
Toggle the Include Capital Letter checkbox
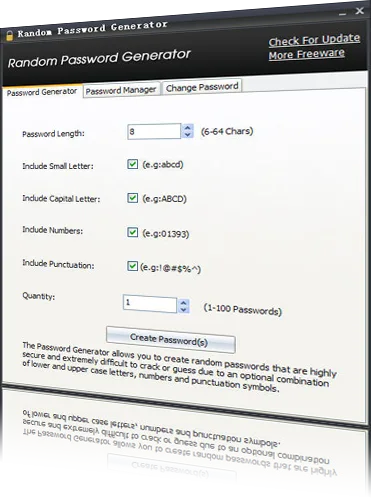point(133,198)
